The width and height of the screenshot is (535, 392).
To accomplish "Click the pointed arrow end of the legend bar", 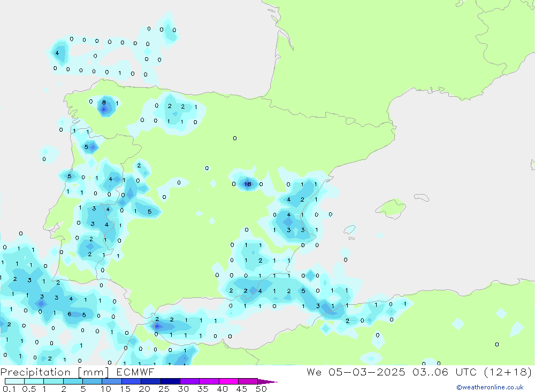I will click(x=267, y=381).
